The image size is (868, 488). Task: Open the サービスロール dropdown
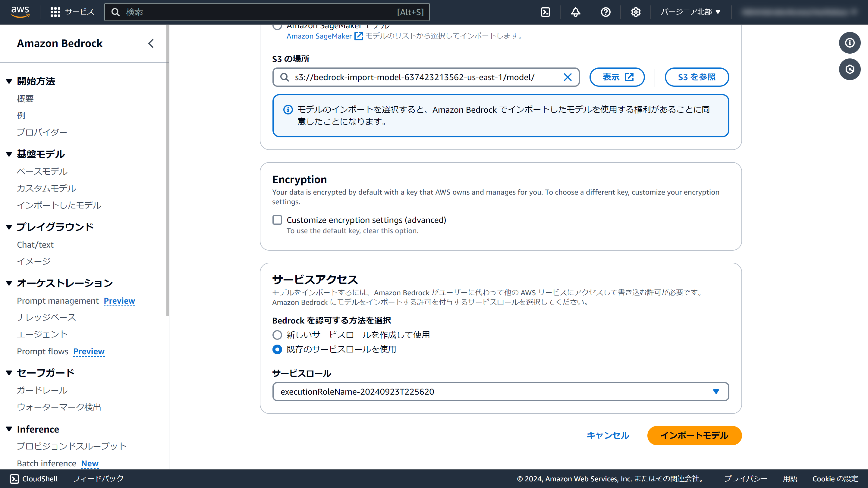coord(500,391)
